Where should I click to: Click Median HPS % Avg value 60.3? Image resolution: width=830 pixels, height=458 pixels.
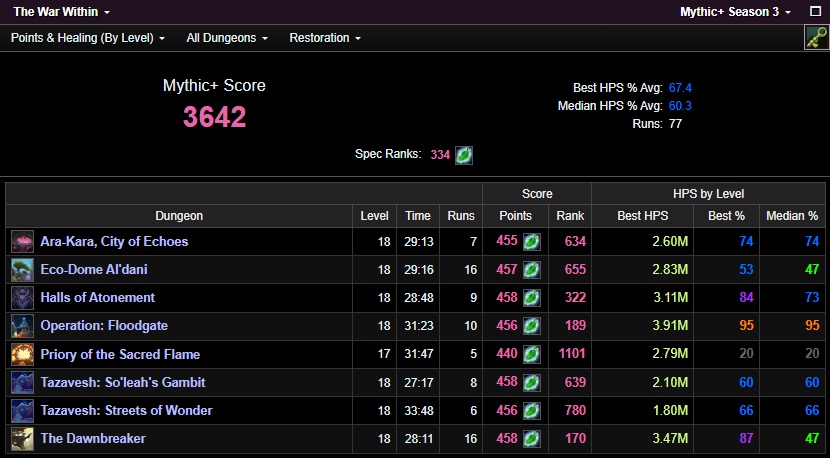tap(680, 106)
